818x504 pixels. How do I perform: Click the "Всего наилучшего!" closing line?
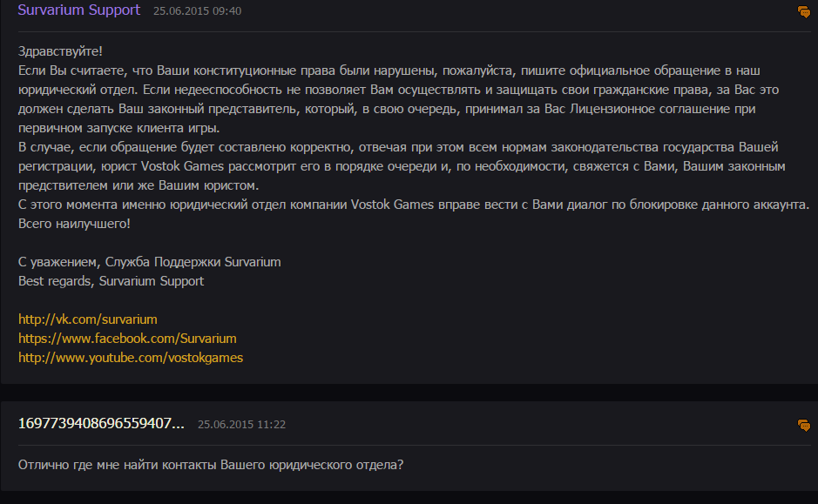tap(75, 224)
